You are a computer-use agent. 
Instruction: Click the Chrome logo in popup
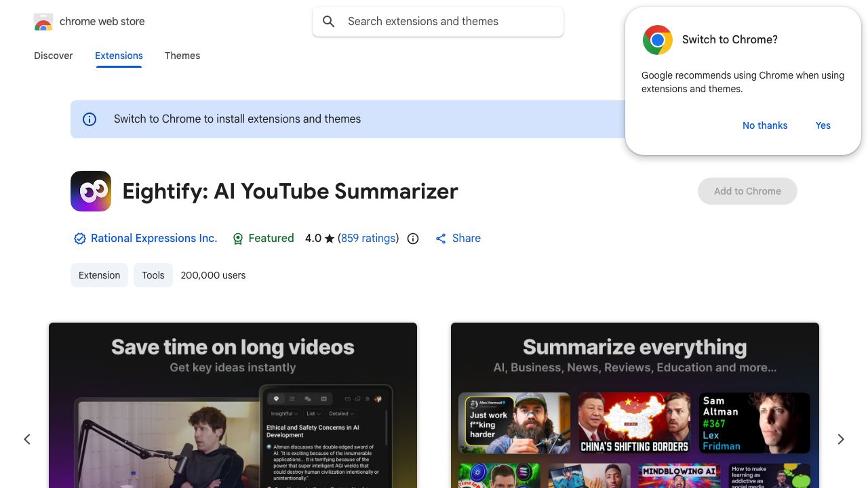coord(658,40)
